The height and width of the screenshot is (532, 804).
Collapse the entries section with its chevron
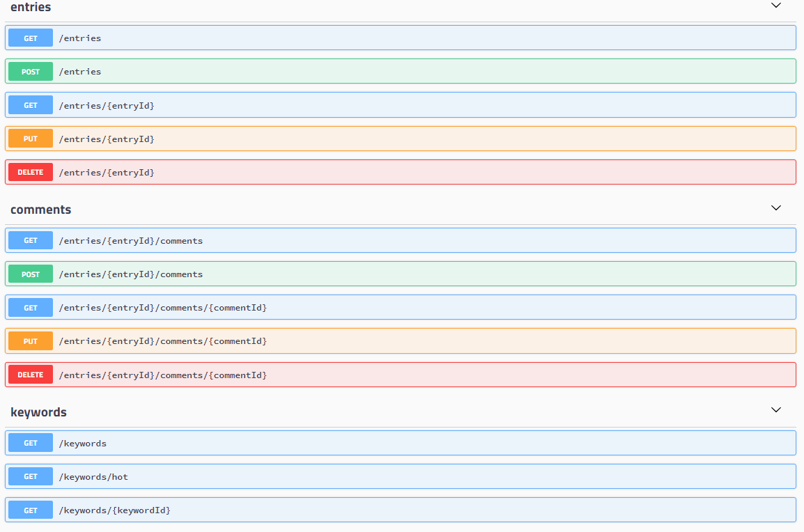pyautogui.click(x=775, y=6)
